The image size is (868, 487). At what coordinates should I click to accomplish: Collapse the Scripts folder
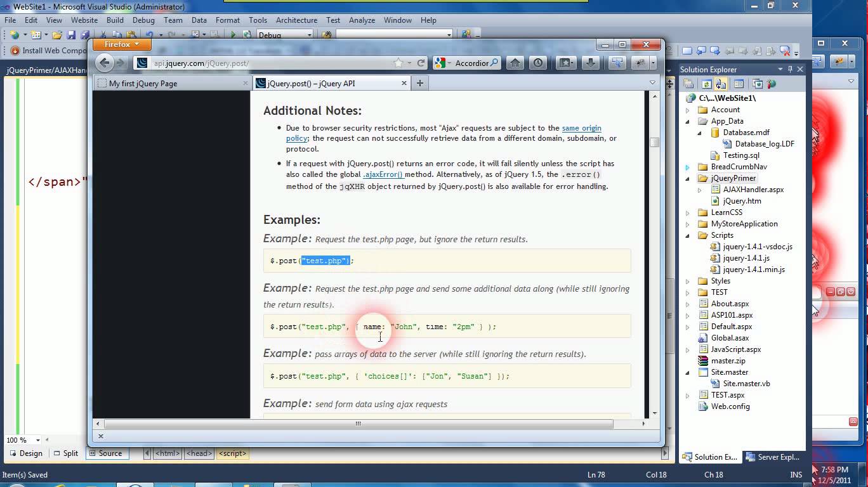click(x=687, y=235)
